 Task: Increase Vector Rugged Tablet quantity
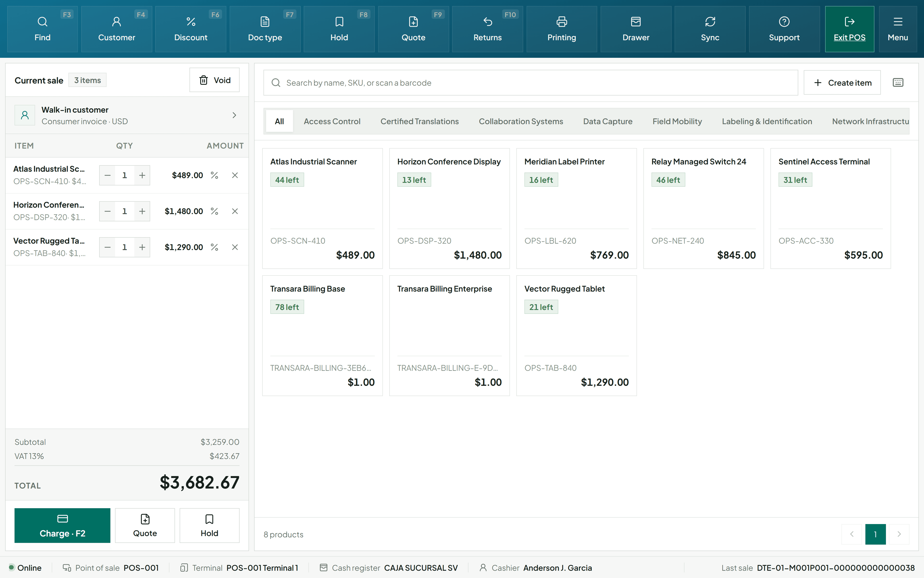pos(142,247)
